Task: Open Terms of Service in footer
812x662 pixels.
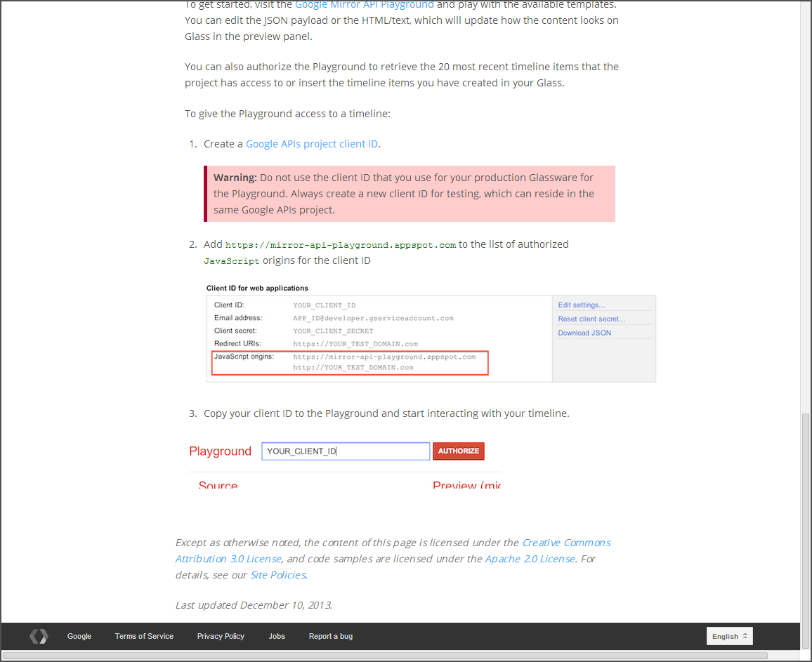Action: [x=144, y=636]
